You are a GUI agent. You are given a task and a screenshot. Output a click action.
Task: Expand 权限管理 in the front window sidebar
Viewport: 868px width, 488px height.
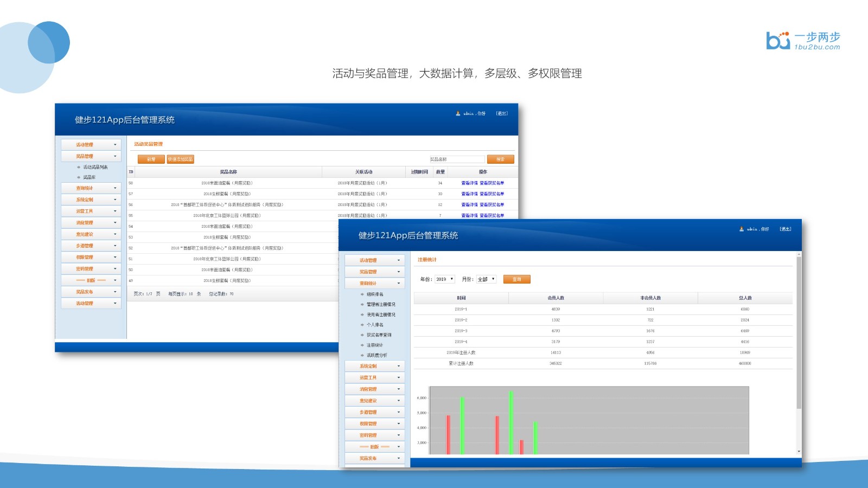coord(375,423)
